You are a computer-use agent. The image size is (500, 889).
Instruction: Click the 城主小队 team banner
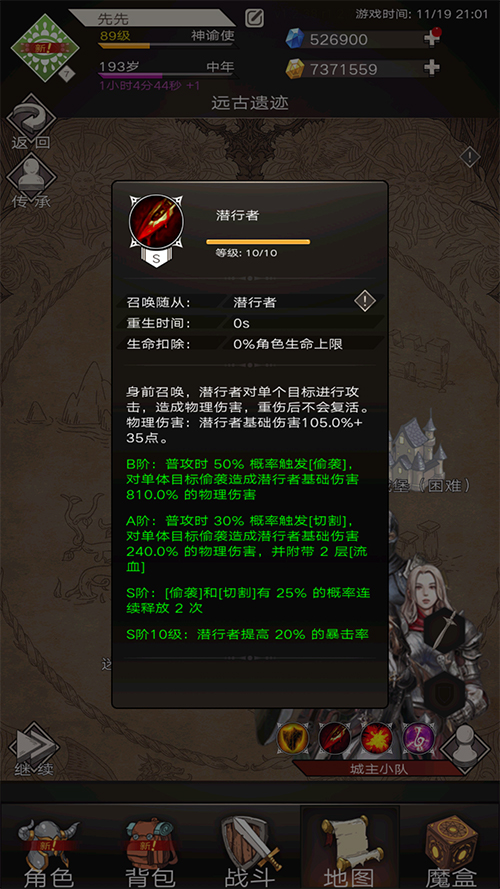379,769
